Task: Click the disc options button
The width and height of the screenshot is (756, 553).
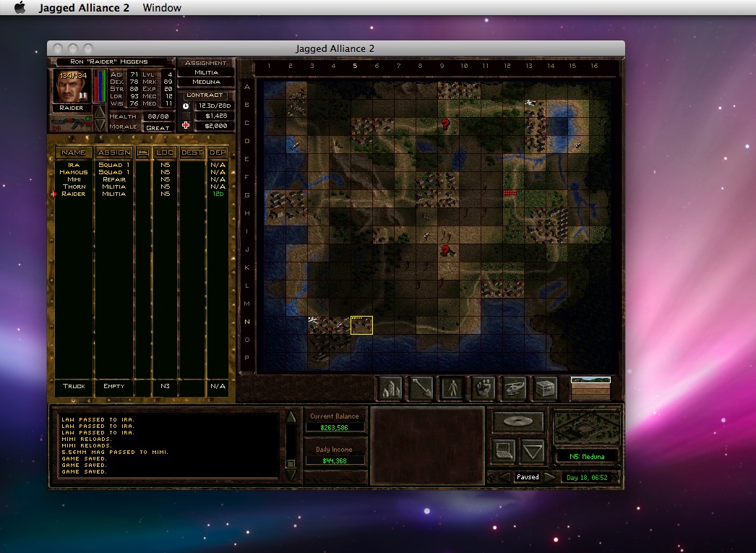Action: tap(517, 421)
